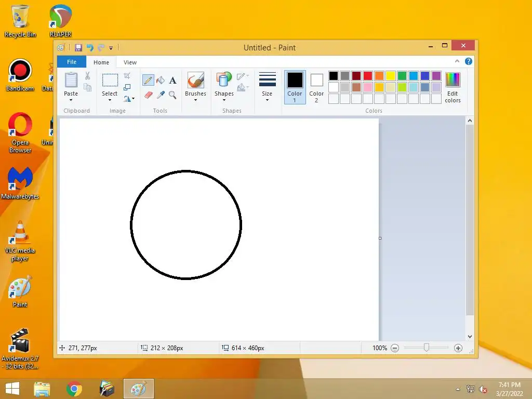Image resolution: width=532 pixels, height=399 pixels.
Task: Click the Bandicam desktop shortcut
Action: pos(20,75)
